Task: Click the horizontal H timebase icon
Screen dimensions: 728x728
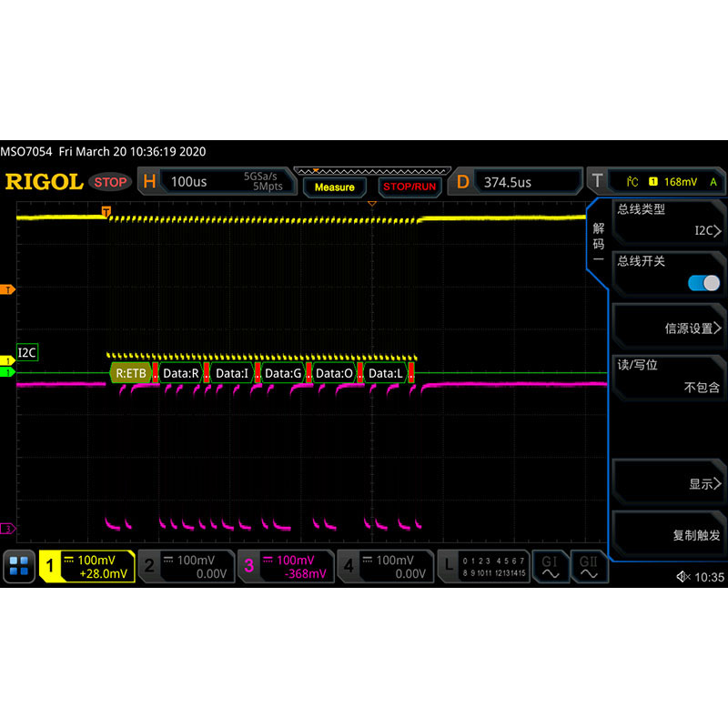Action: pos(149,181)
